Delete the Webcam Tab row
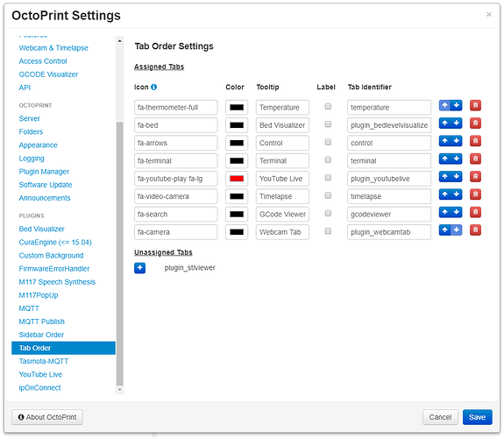The width and height of the screenshot is (504, 438). [x=475, y=230]
